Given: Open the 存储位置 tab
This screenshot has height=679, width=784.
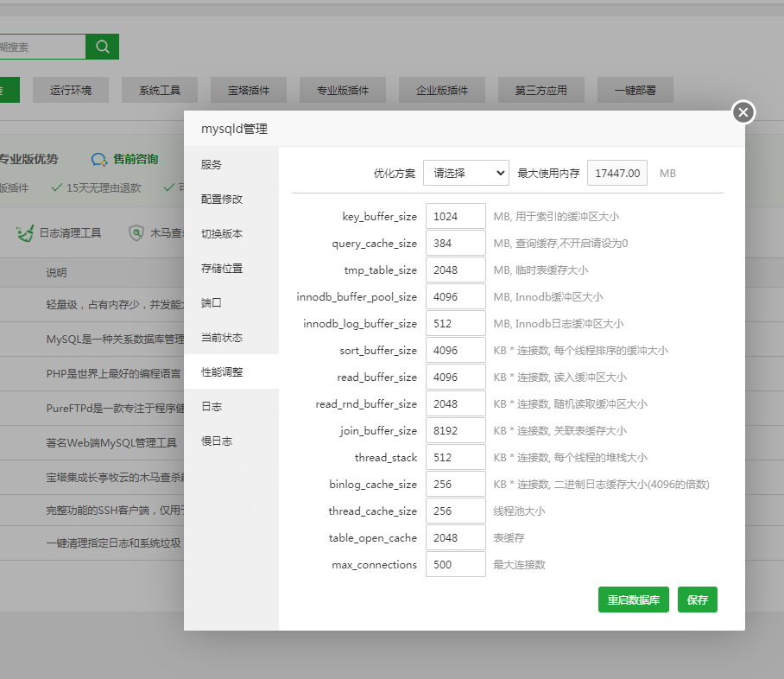Looking at the screenshot, I should (222, 269).
